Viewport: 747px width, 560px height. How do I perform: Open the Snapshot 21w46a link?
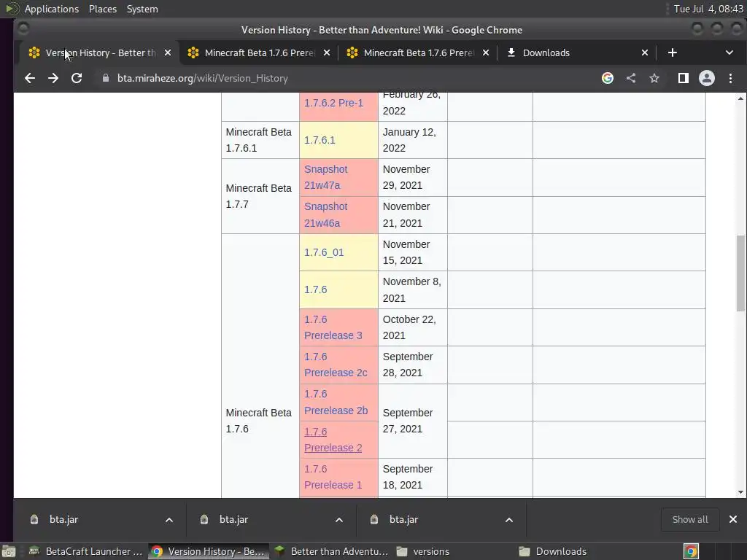point(326,215)
